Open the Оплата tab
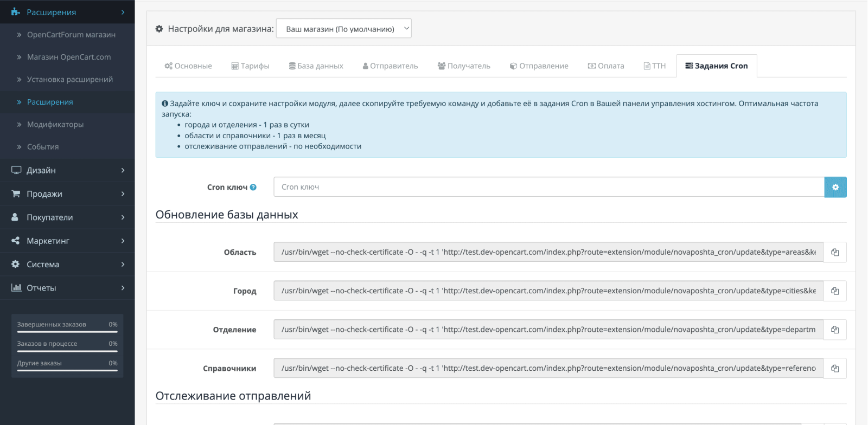Screen dimensions: 868x425 click(x=606, y=66)
